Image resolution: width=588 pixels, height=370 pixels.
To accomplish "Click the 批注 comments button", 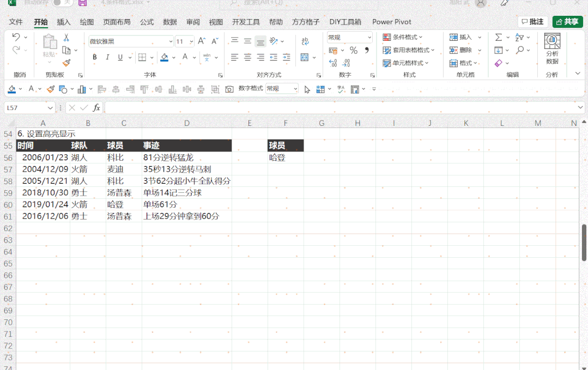I will click(532, 22).
